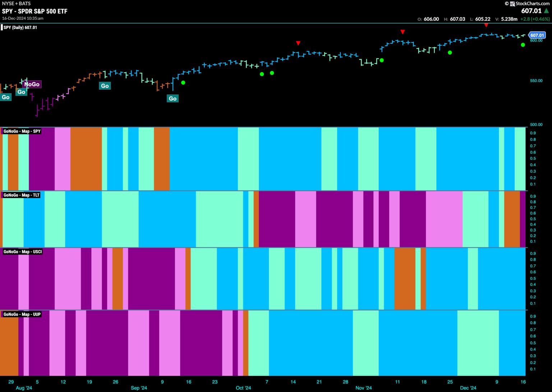Click the GoNoGo - Map - SPY panel label
The height and width of the screenshot is (392, 552).
click(22, 131)
